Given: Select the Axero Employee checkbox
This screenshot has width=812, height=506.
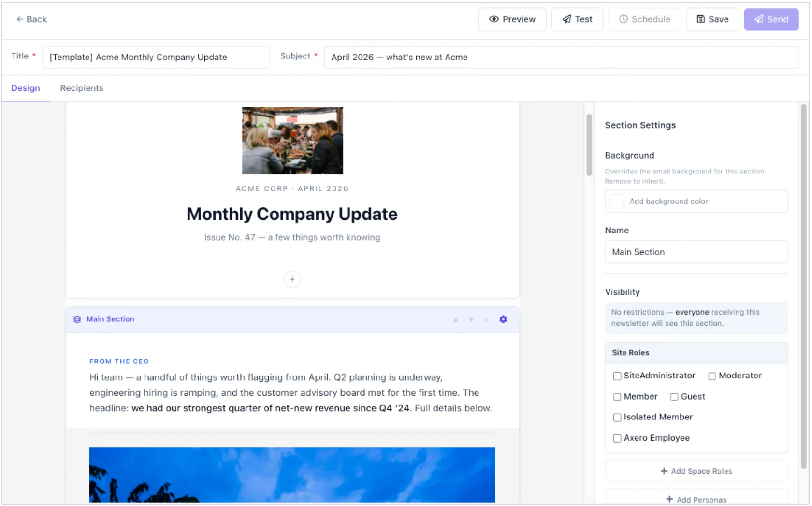Looking at the screenshot, I should (x=617, y=438).
